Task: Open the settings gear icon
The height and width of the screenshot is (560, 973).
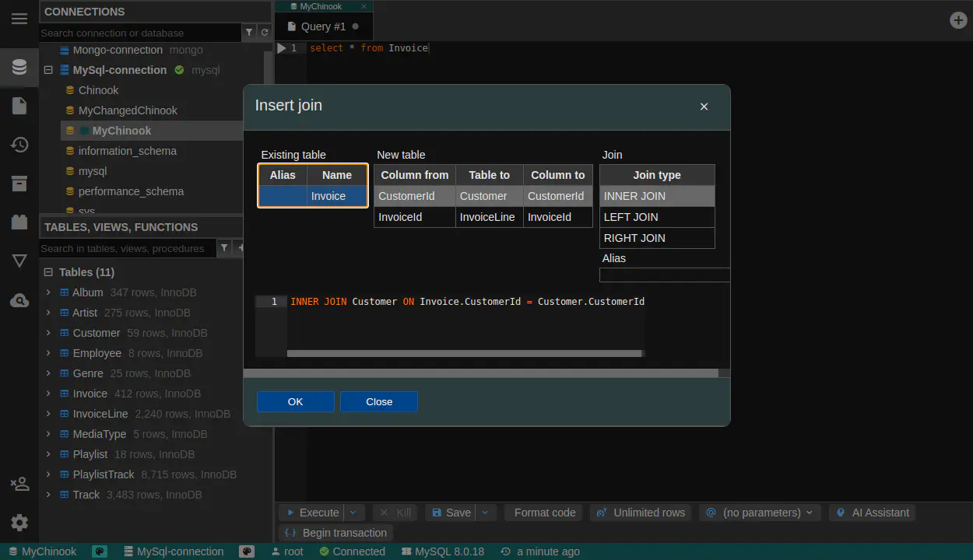Action: (x=19, y=523)
